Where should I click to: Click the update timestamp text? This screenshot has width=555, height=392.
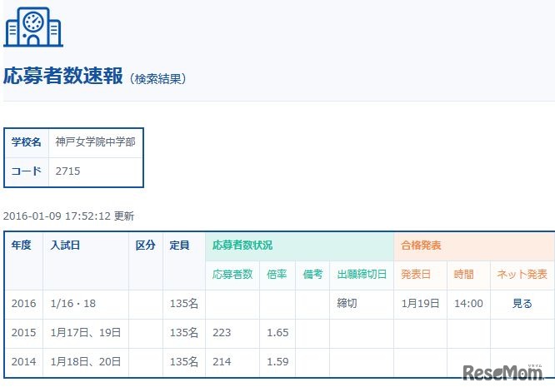click(x=68, y=216)
